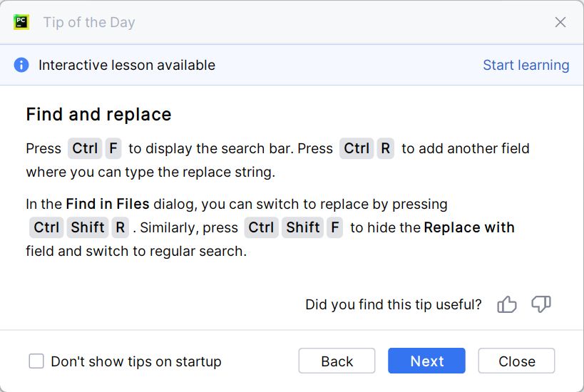Click the Shift chip in Ctrl Shift R
The image size is (584, 392).
pos(88,227)
